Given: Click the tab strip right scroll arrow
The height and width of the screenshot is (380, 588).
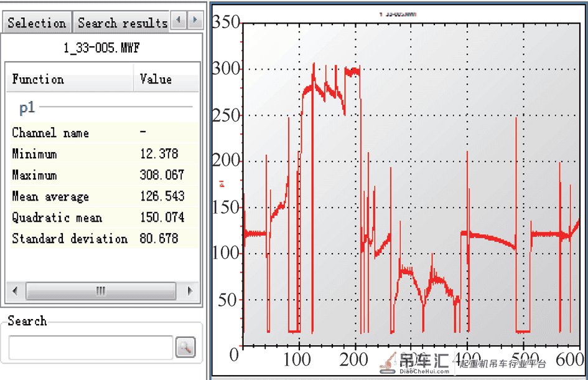Looking at the screenshot, I should click(195, 19).
